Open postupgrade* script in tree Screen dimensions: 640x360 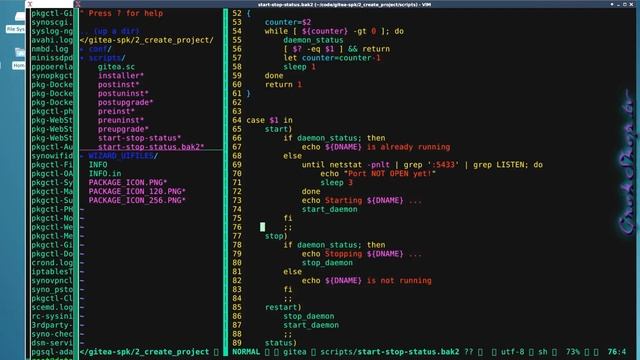[125, 102]
